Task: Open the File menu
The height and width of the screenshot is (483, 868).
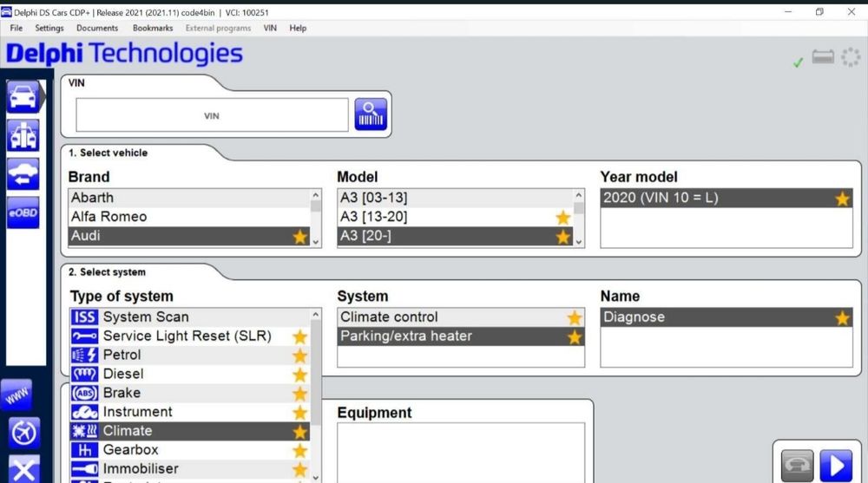Action: point(16,28)
